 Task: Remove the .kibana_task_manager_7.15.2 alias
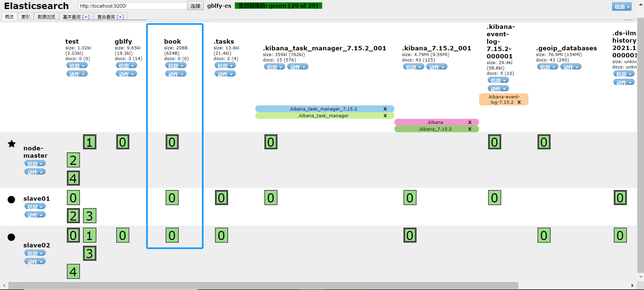385,109
